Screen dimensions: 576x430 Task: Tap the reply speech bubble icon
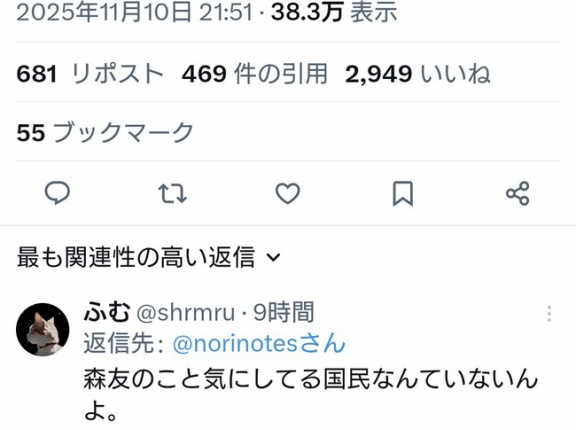pos(57,193)
